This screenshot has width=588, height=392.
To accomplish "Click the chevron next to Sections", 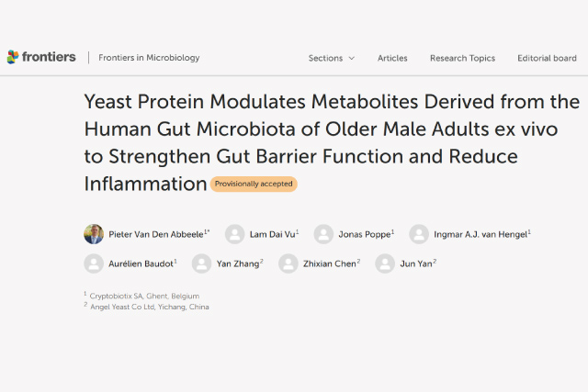I will (x=351, y=59).
